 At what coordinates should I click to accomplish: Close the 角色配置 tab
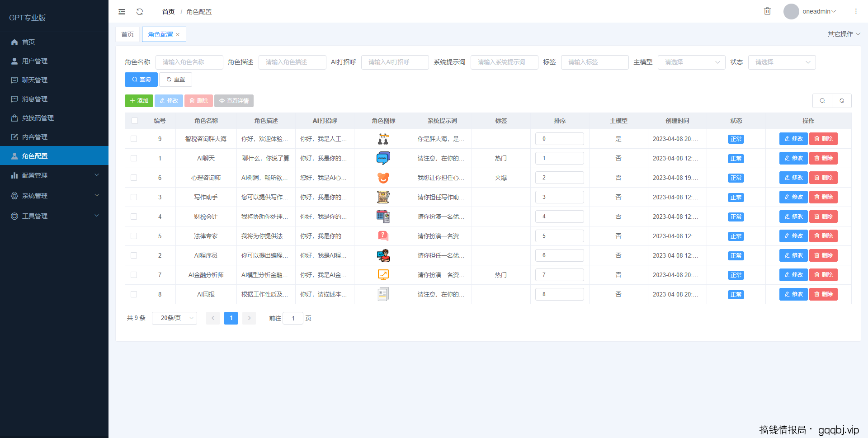pyautogui.click(x=178, y=35)
